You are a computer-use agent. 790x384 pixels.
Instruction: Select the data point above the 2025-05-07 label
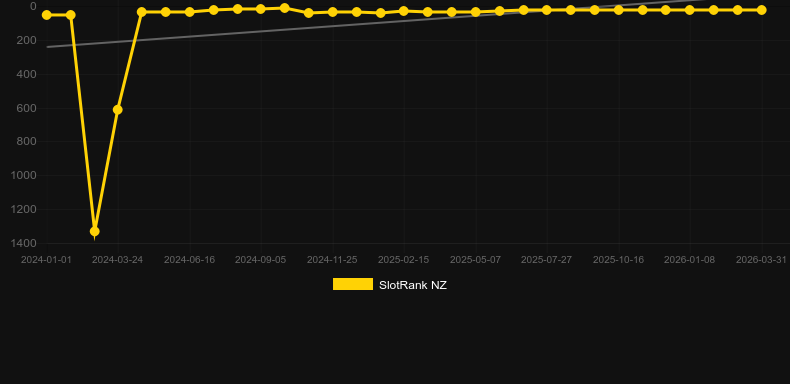[475, 12]
